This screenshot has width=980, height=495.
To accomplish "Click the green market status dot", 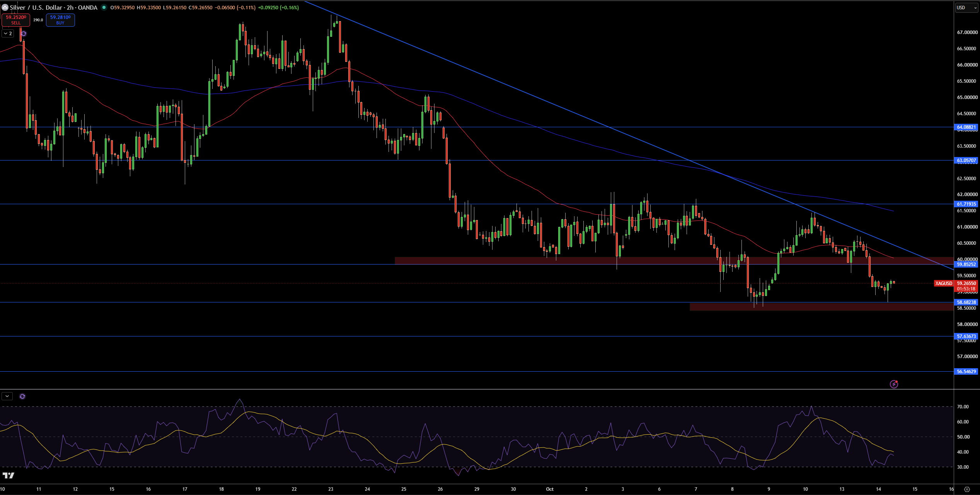I will tap(104, 7).
